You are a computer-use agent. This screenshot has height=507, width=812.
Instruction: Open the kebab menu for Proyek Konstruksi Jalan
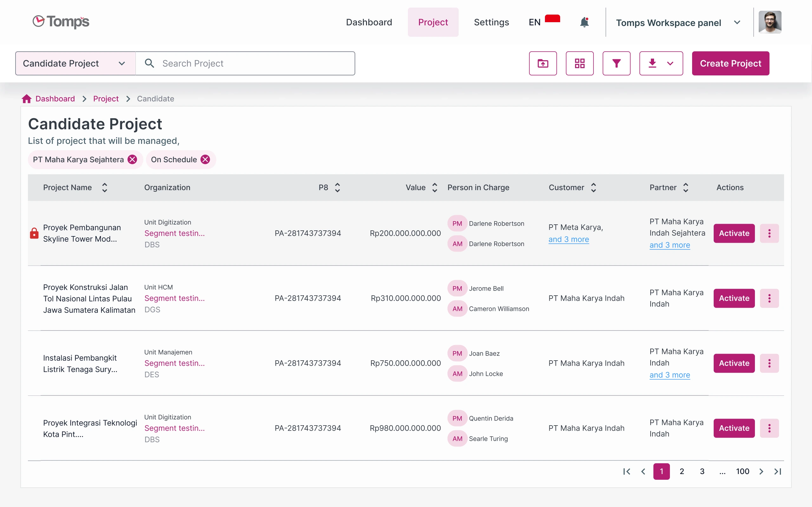coord(769,298)
